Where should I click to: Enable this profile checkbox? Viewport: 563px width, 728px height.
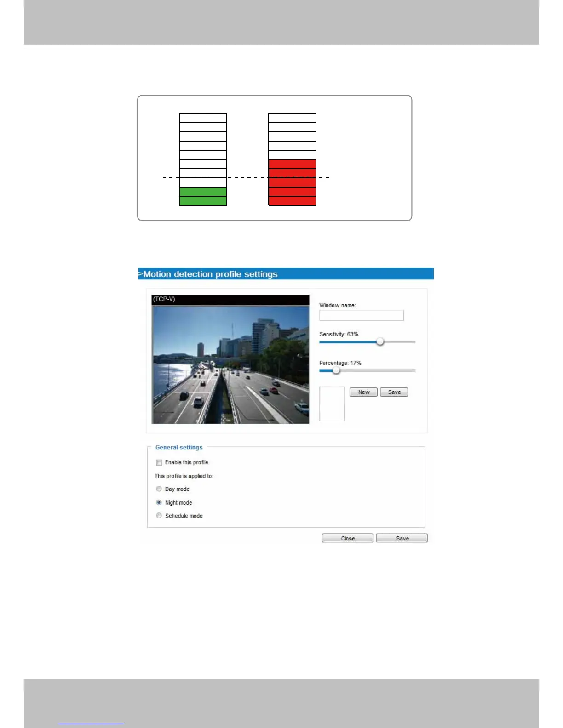[159, 462]
